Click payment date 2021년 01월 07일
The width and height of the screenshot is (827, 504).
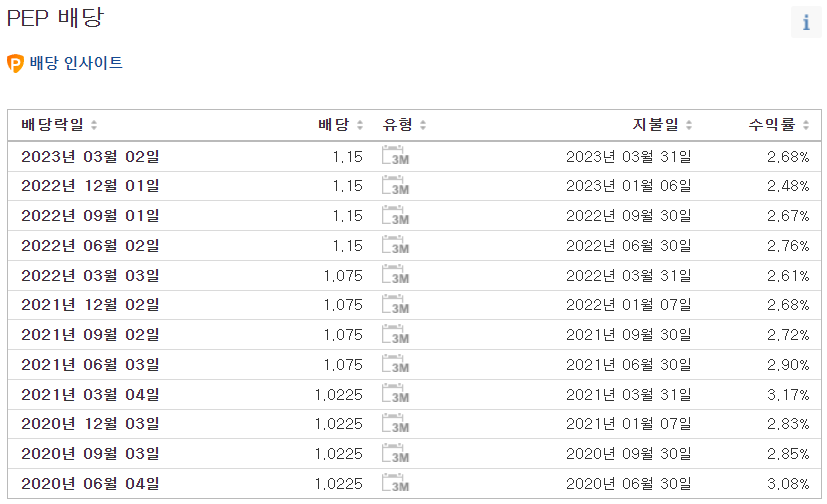point(628,424)
